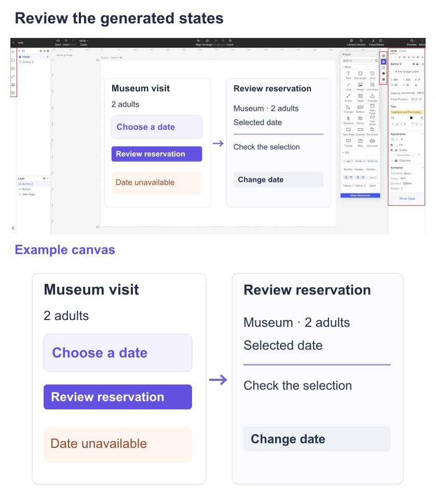Open the More menu in top toolbar
The image size is (436, 504).
(x=422, y=43)
